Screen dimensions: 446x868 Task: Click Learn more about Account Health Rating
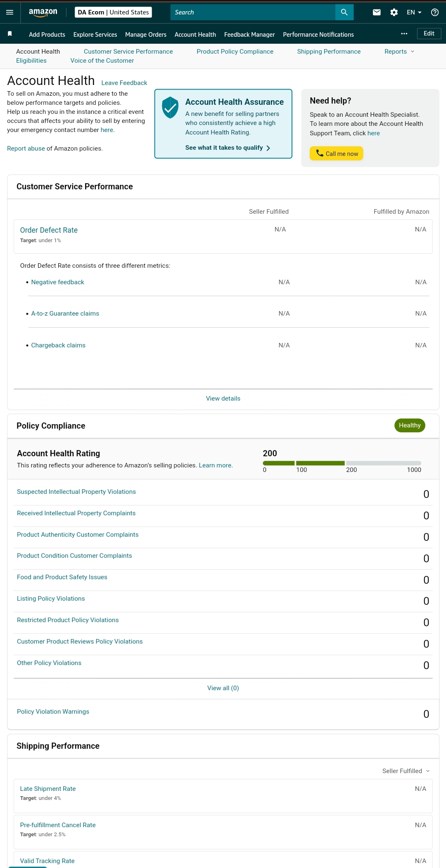[x=215, y=465]
